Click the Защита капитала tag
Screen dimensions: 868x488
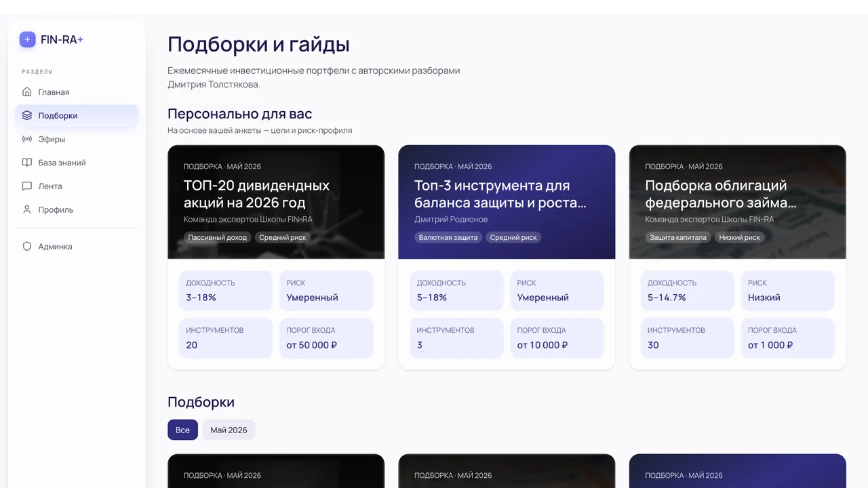tap(678, 237)
